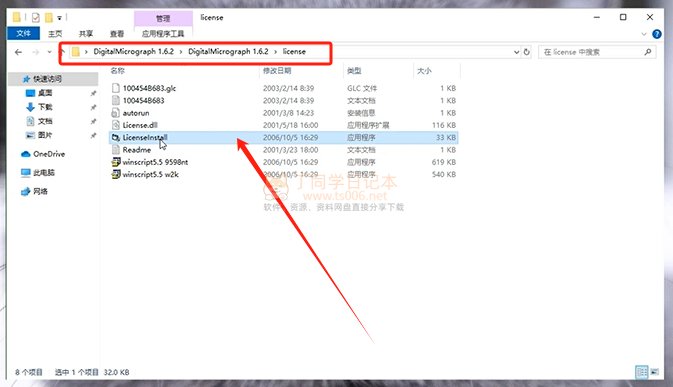Sort files by the 修改日期 column header
The image size is (673, 387).
pos(277,70)
